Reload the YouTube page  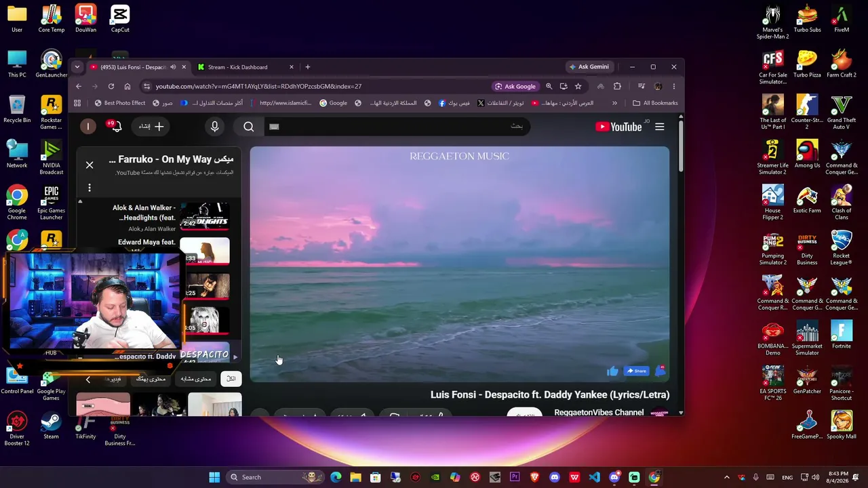tap(111, 86)
